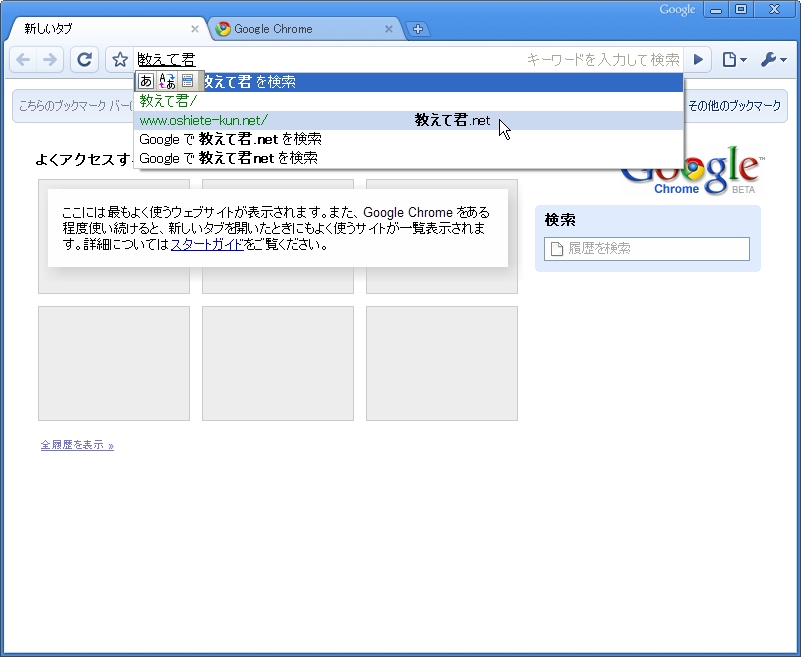Switch to the Google Chrome tab
This screenshot has height=657, width=801.
coord(305,29)
